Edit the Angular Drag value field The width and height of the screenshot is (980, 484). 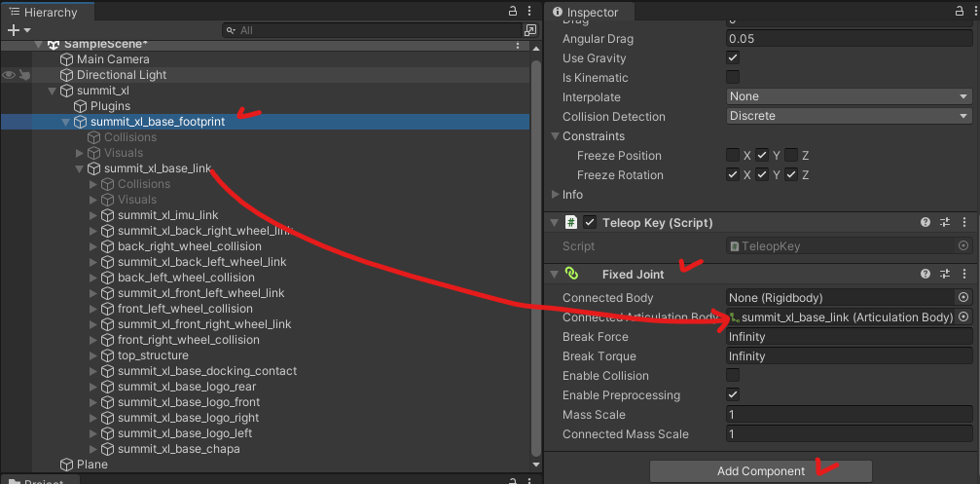850,39
